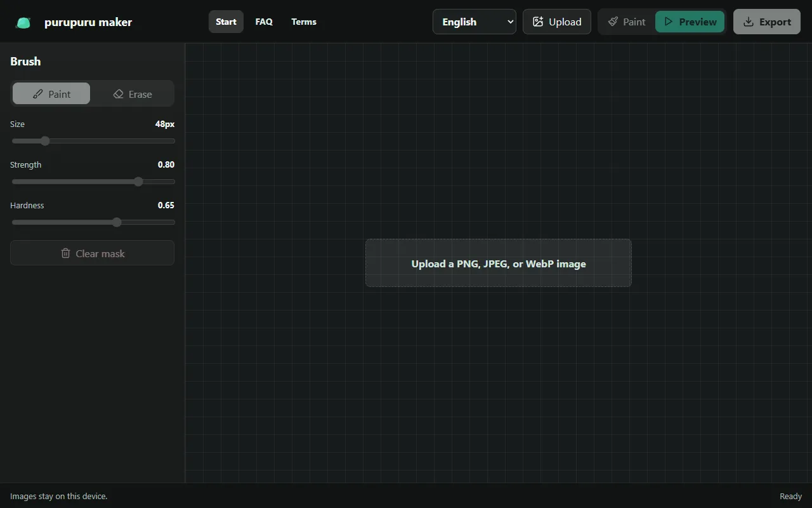
Task: Adjust the Size slider
Action: [93, 141]
